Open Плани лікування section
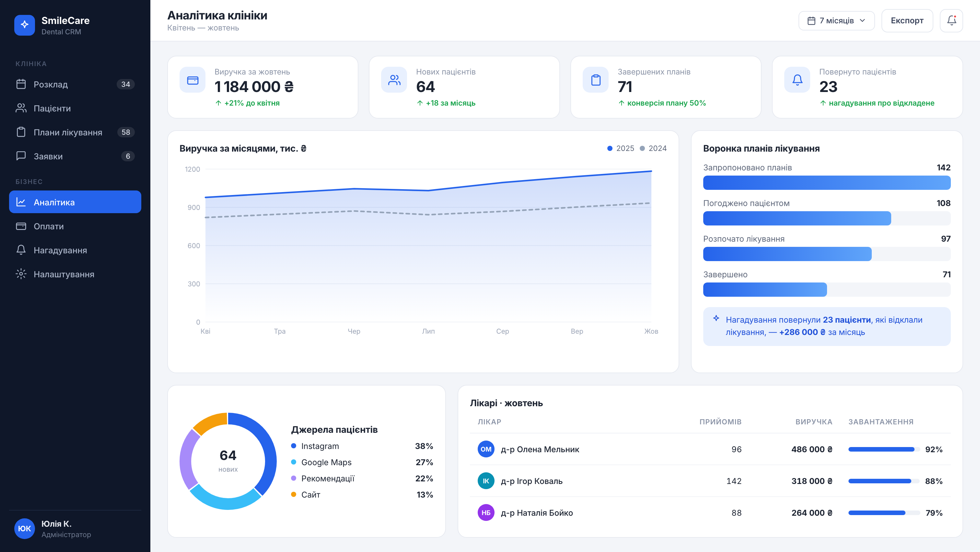 (75, 132)
